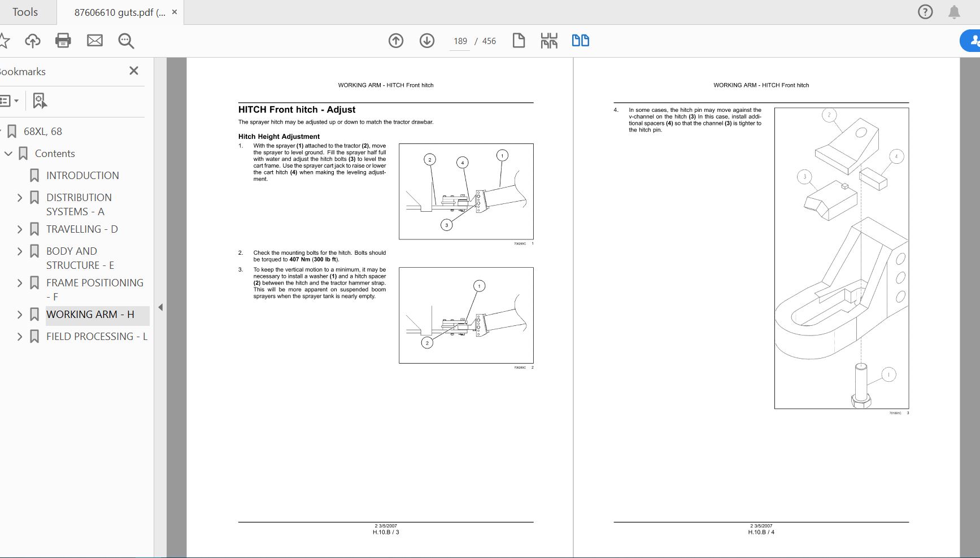Expand the DISTRIBUTION SYSTEMS - A bookmark
Viewport: 980px width, 558px height.
(20, 198)
